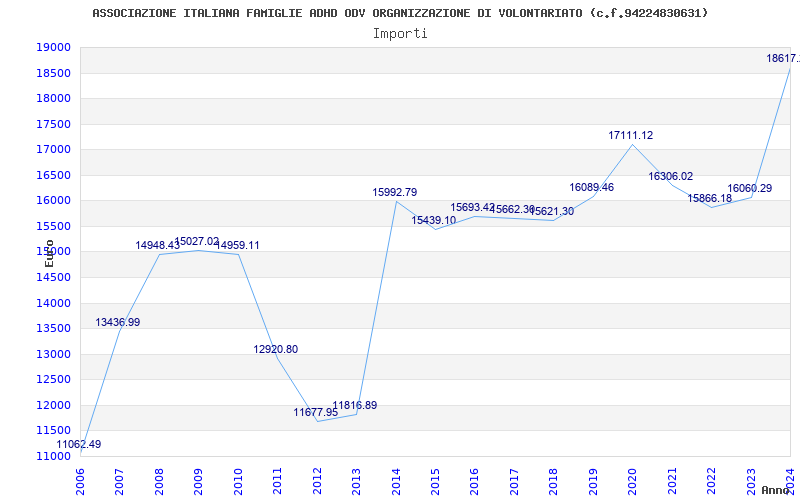Select the data label 11677.95

coord(315,412)
